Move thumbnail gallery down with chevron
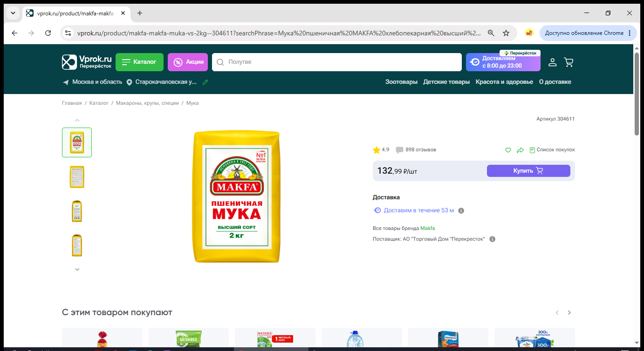Image resolution: width=644 pixels, height=351 pixels. (77, 269)
